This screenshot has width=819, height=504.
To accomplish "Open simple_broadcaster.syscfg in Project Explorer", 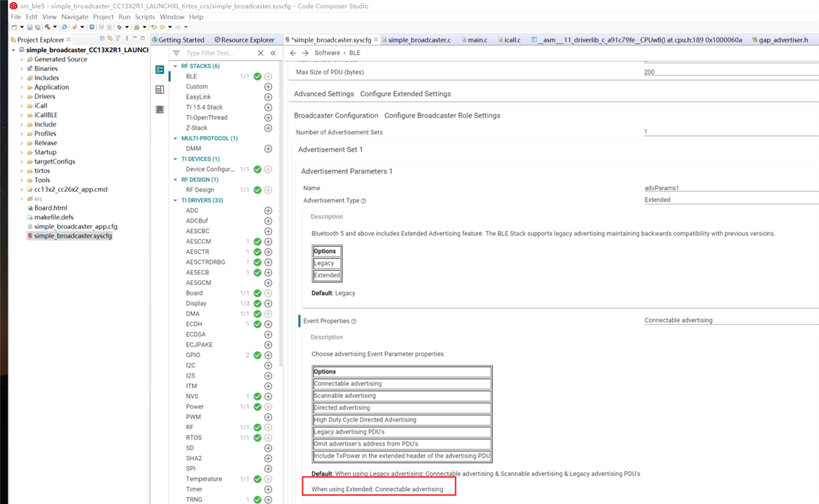I will click(x=73, y=236).
